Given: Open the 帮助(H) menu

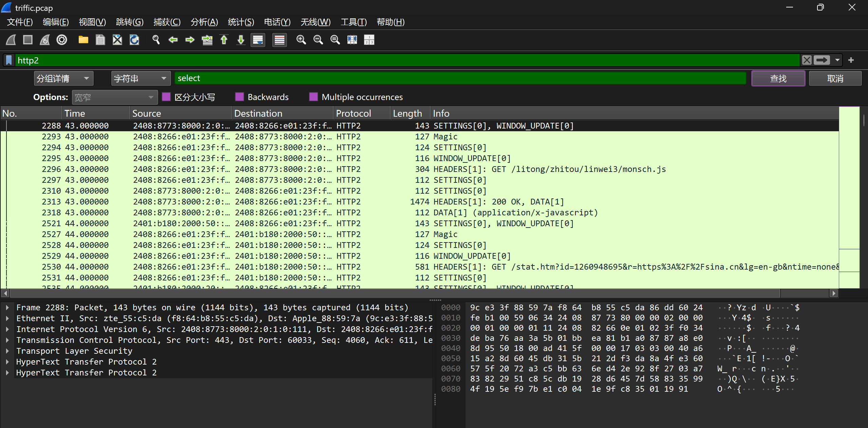Looking at the screenshot, I should (x=391, y=22).
